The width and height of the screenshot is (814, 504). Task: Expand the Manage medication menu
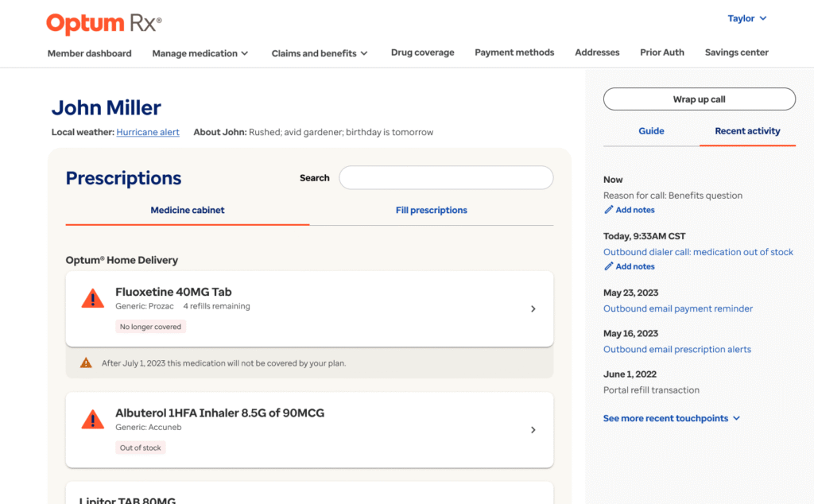(x=200, y=52)
